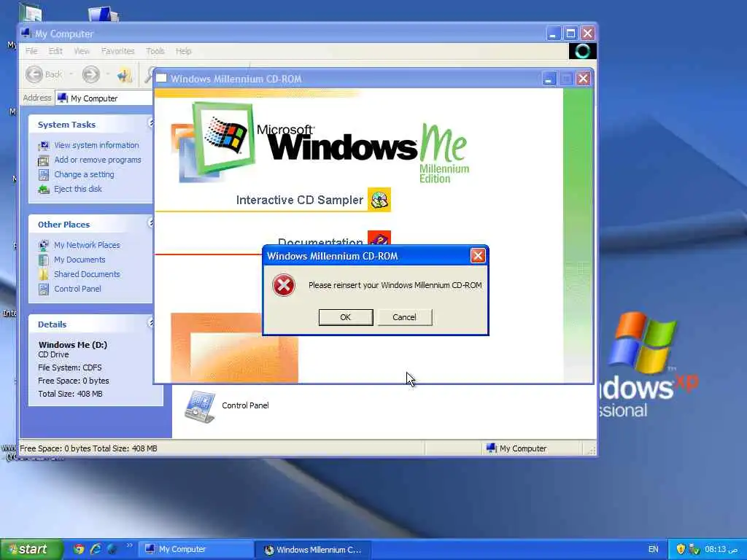Click OK in the reinsert CD-ROM dialog

click(x=345, y=317)
